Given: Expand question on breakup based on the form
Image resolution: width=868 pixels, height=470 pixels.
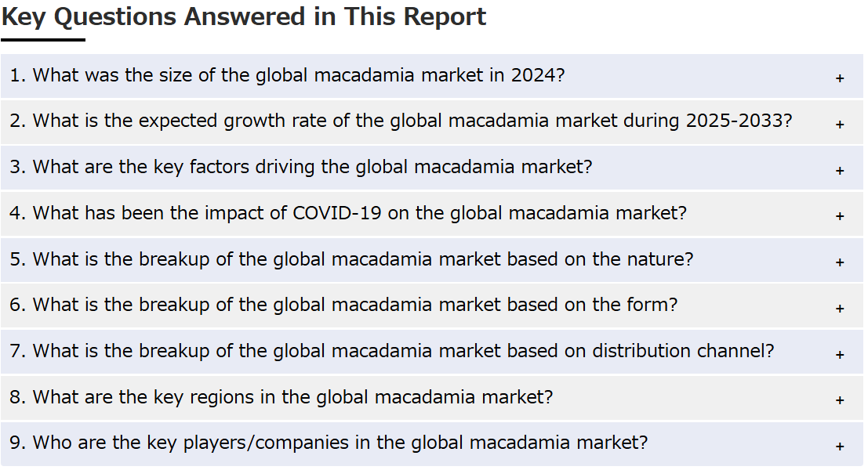Looking at the screenshot, I should click(343, 305).
